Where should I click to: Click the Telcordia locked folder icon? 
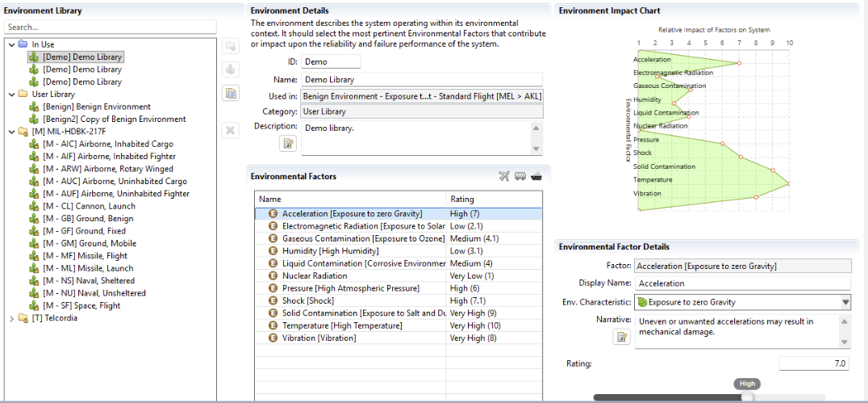23,318
